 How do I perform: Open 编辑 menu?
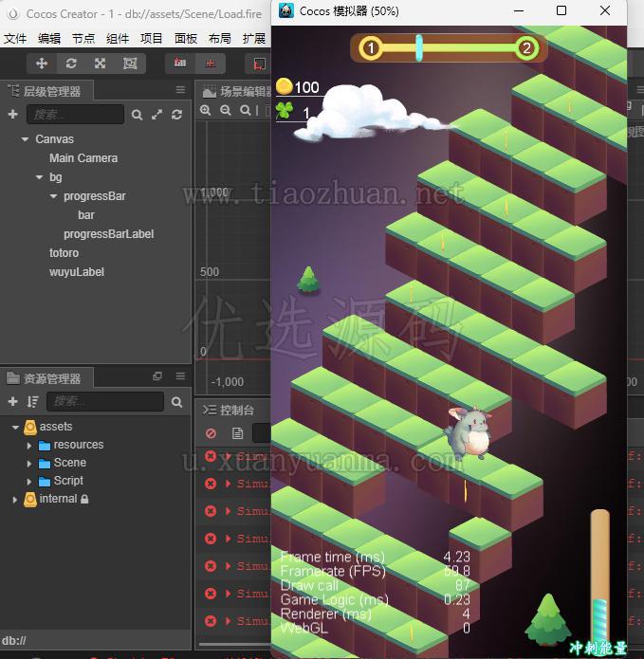coord(49,39)
